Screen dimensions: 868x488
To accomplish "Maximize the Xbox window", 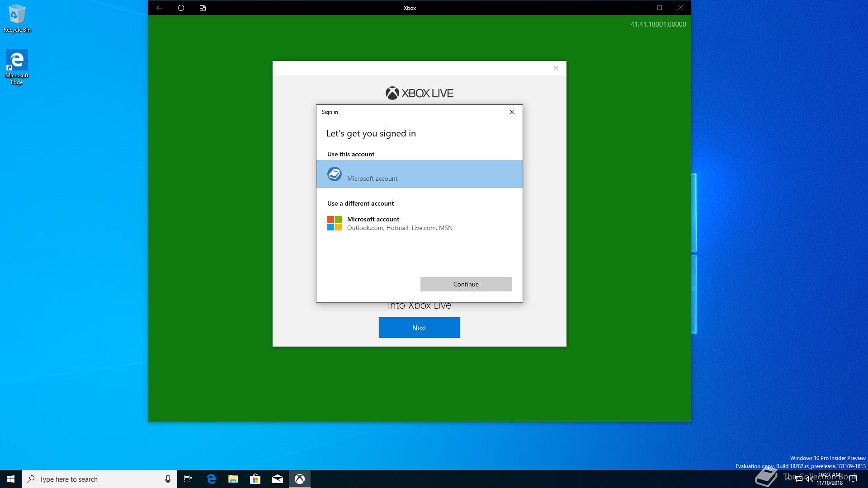I will click(660, 8).
